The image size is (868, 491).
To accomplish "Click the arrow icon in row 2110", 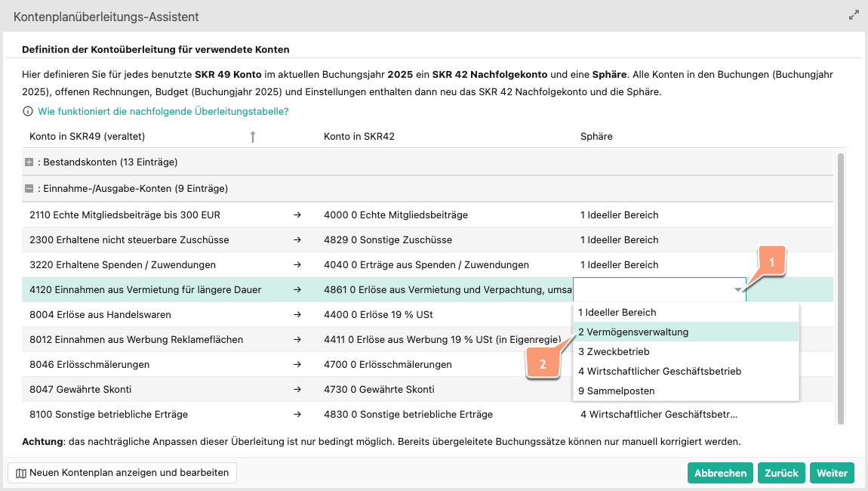I will coord(297,215).
